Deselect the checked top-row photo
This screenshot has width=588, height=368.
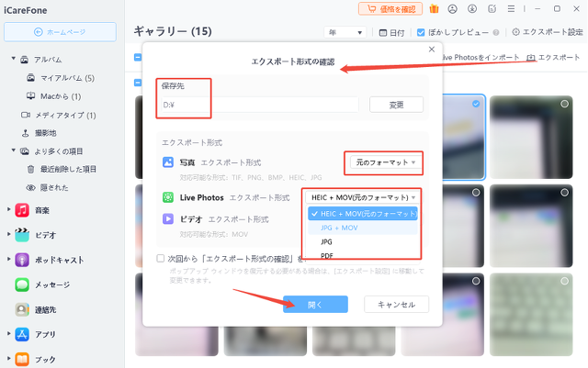(476, 104)
